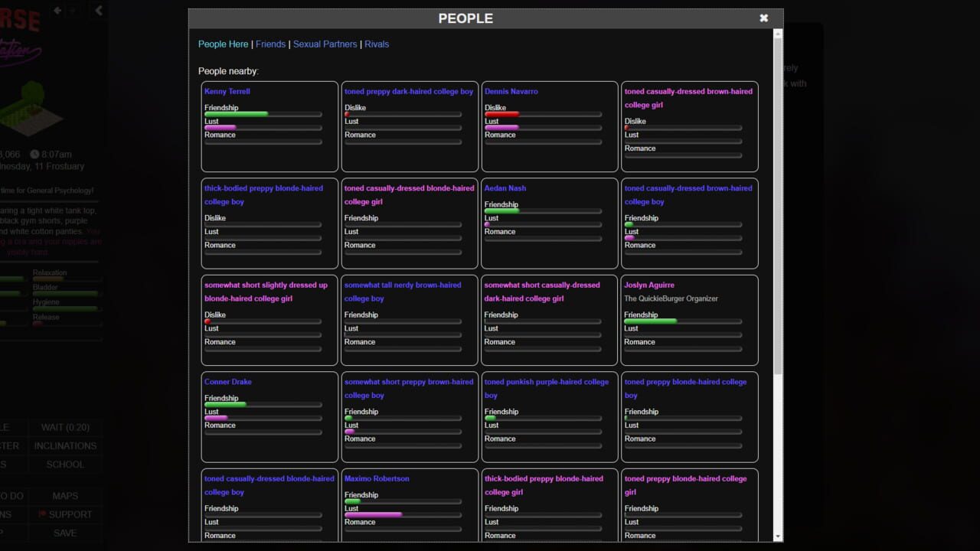Show the People Here list
The width and height of the screenshot is (980, 551).
[223, 44]
